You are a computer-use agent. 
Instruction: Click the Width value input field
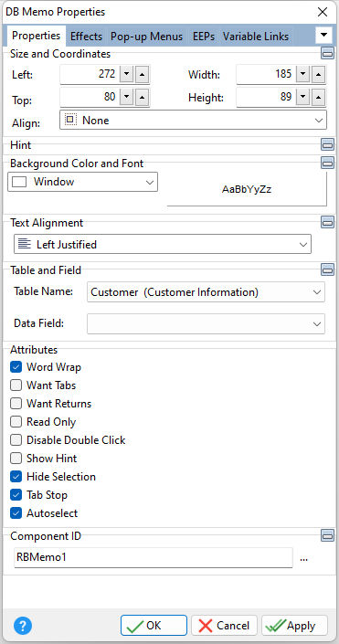click(266, 74)
